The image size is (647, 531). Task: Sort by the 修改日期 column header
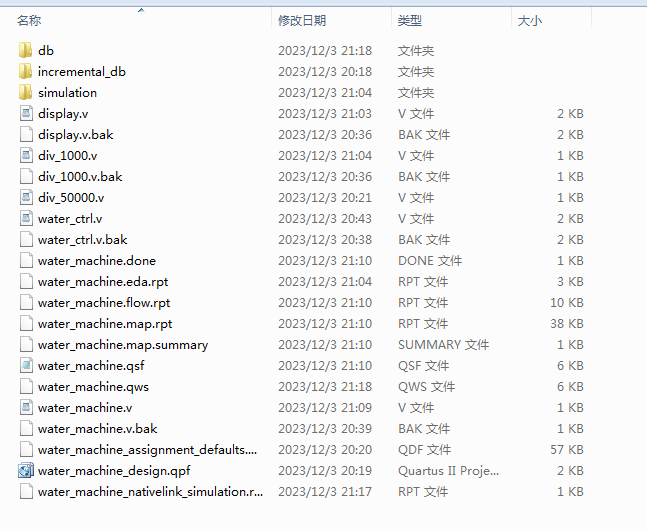click(302, 20)
